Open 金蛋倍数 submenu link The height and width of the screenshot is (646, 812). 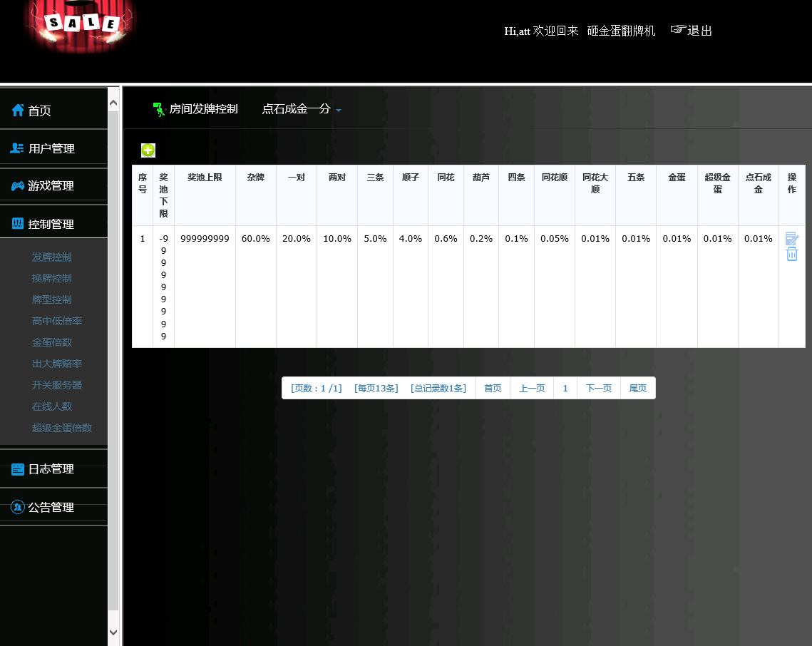(x=52, y=342)
